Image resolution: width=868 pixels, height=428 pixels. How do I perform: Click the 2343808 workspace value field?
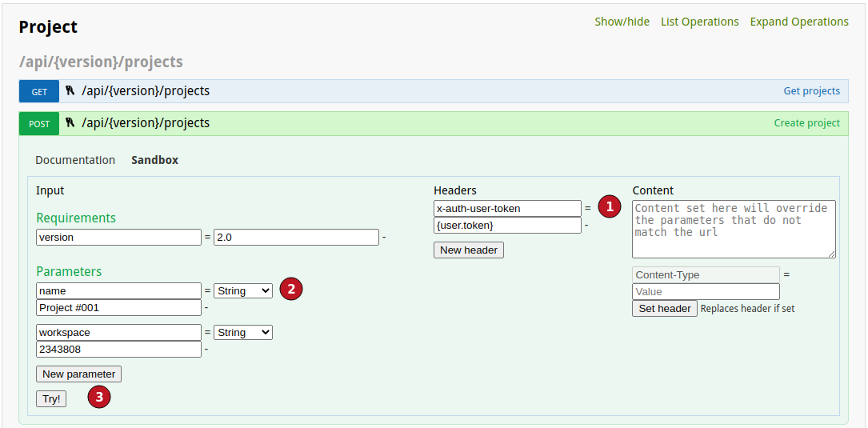pyautogui.click(x=118, y=350)
